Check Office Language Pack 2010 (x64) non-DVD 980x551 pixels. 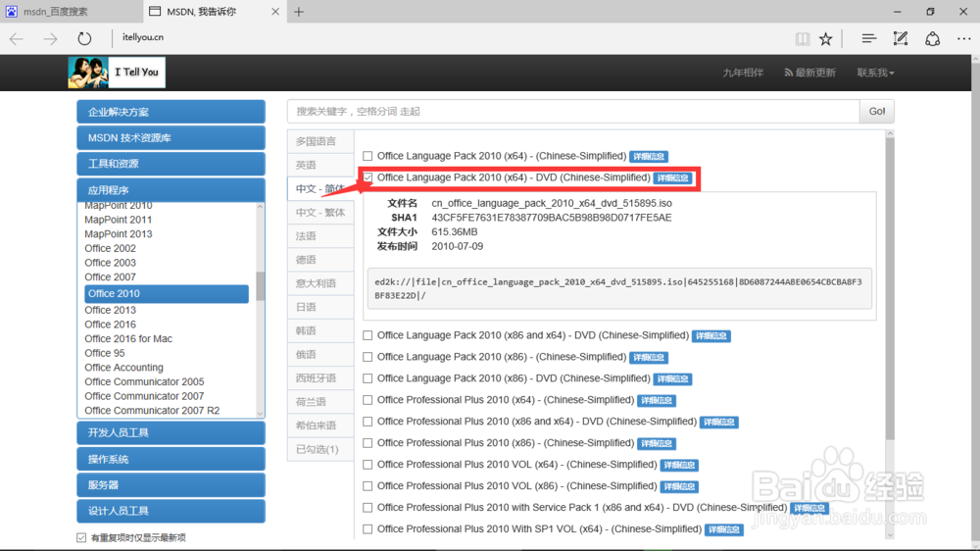coord(367,156)
